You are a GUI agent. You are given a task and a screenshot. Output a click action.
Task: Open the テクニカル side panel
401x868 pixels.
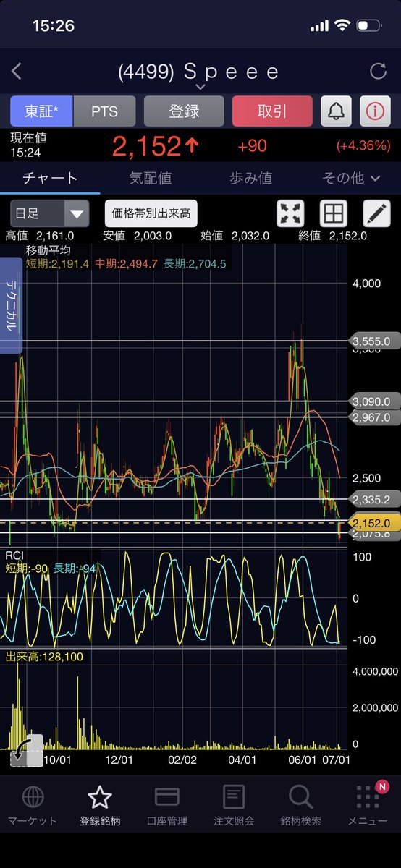click(x=12, y=306)
